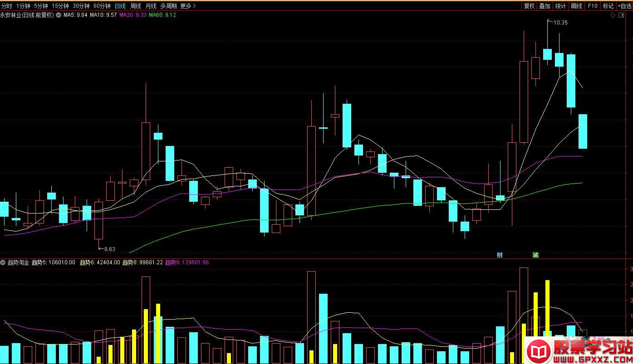Viewport: 633px width, 364px height.
Task: Click the 永安林业(日线 前复权) chart title
Action: point(27,15)
